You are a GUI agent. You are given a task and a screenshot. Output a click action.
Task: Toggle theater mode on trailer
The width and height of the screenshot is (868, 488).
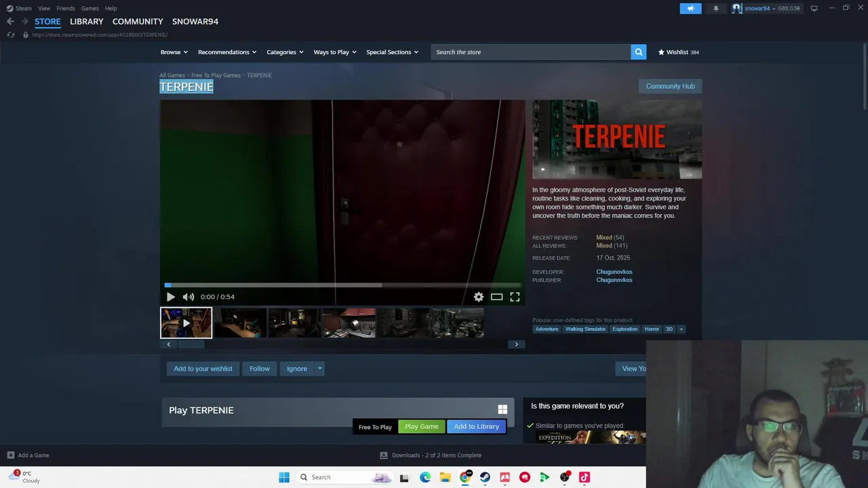point(497,297)
